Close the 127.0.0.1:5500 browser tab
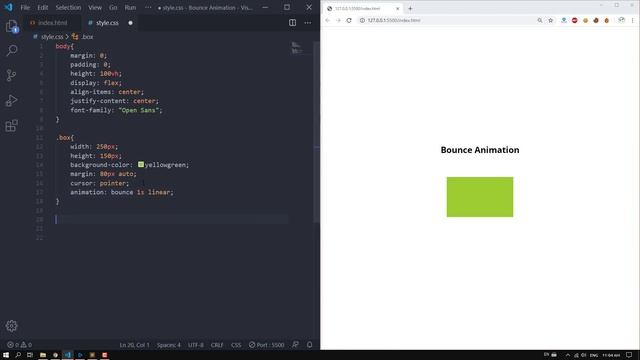 pos(398,8)
